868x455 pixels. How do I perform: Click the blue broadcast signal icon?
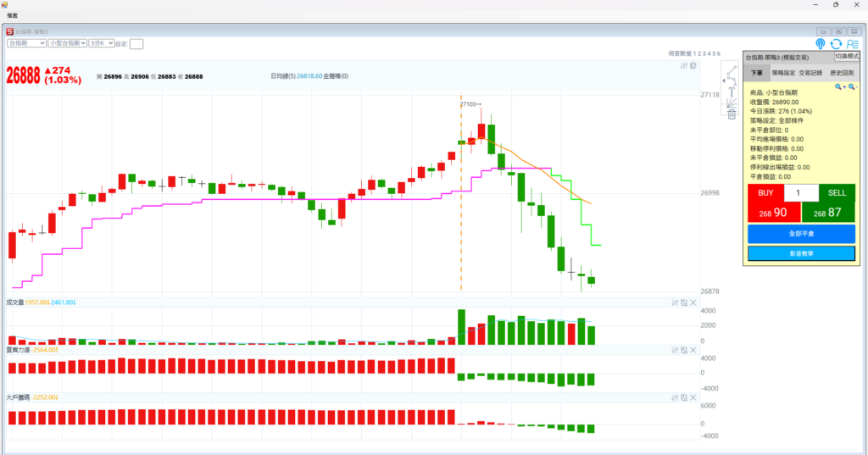pyautogui.click(x=820, y=44)
